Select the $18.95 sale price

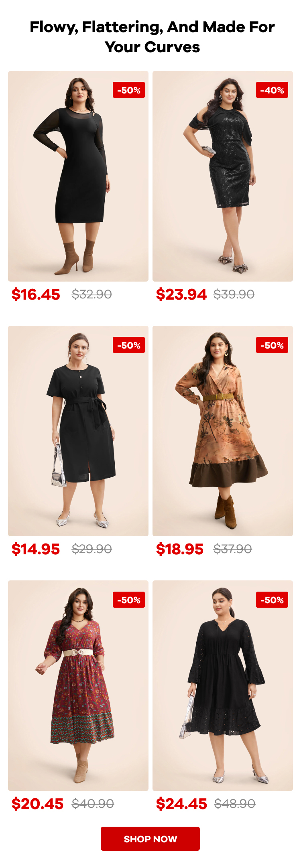[x=179, y=549]
